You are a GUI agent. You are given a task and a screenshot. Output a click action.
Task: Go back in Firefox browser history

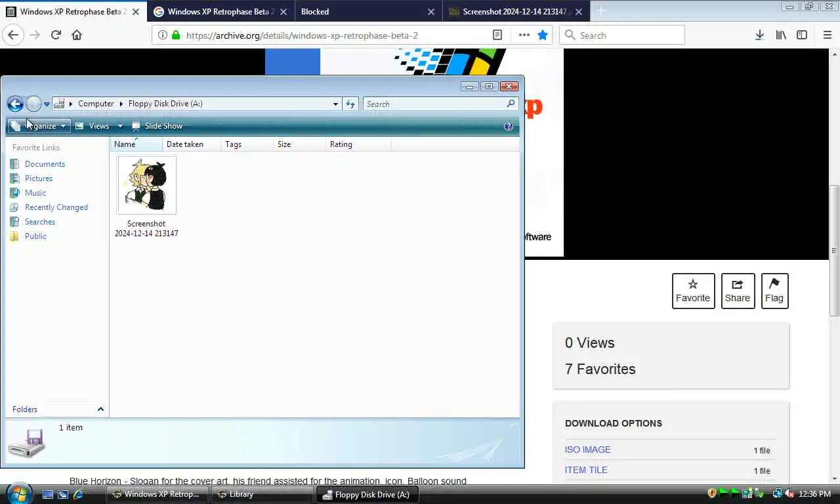13,35
